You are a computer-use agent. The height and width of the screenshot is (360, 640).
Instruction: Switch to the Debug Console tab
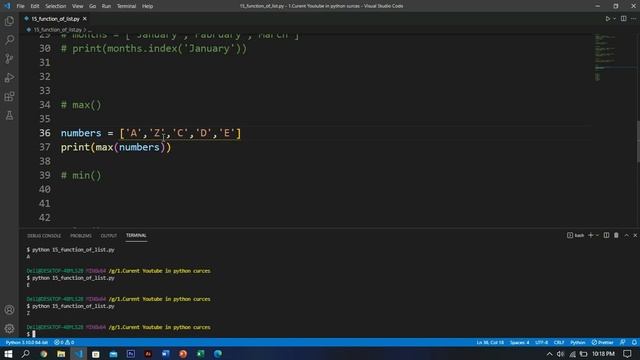[x=44, y=236]
